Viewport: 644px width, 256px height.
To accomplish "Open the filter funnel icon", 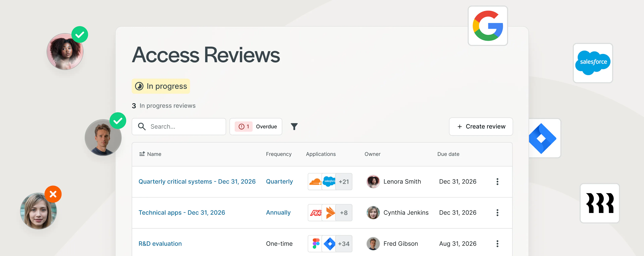I will [x=294, y=127].
